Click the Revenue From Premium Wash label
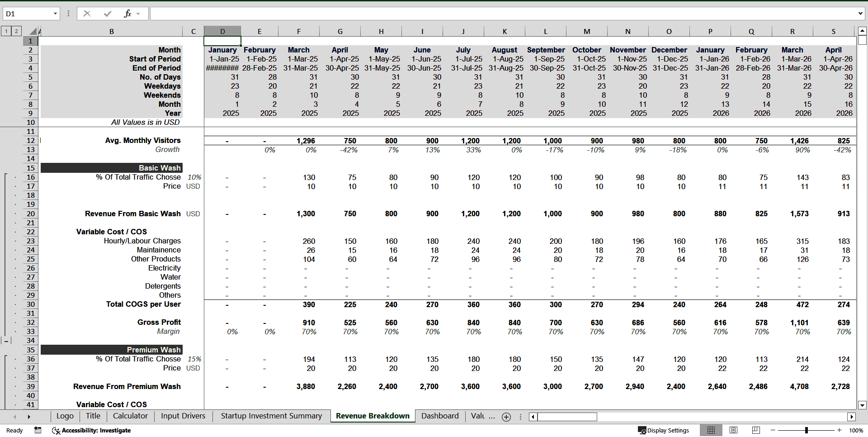Viewport: 868px width, 437px height. tap(127, 387)
